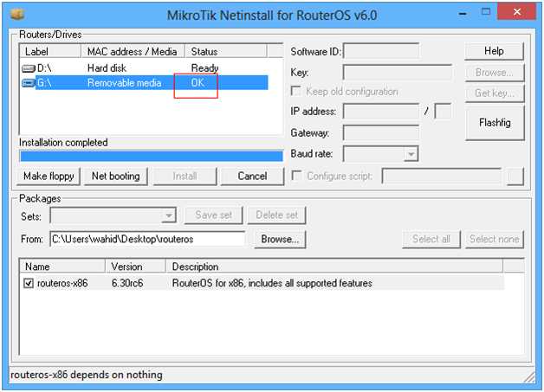
Task: Click the Select all button
Action: pyautogui.click(x=431, y=239)
